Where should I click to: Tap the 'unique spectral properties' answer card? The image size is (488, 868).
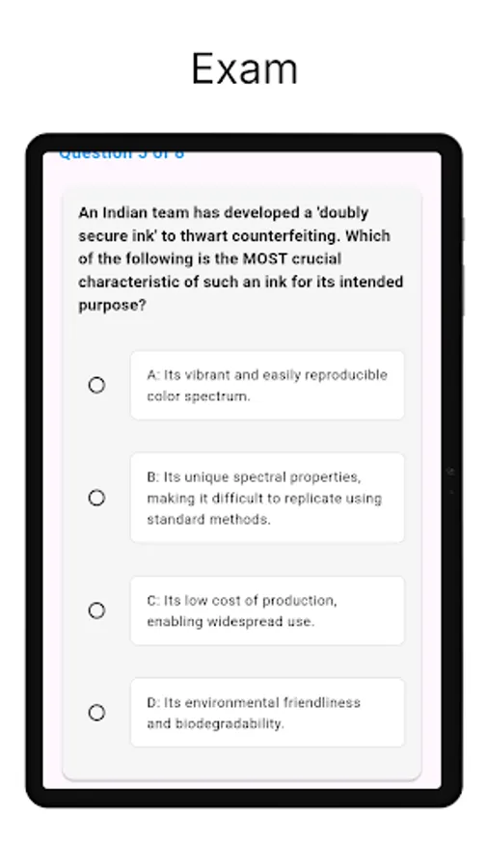(267, 499)
